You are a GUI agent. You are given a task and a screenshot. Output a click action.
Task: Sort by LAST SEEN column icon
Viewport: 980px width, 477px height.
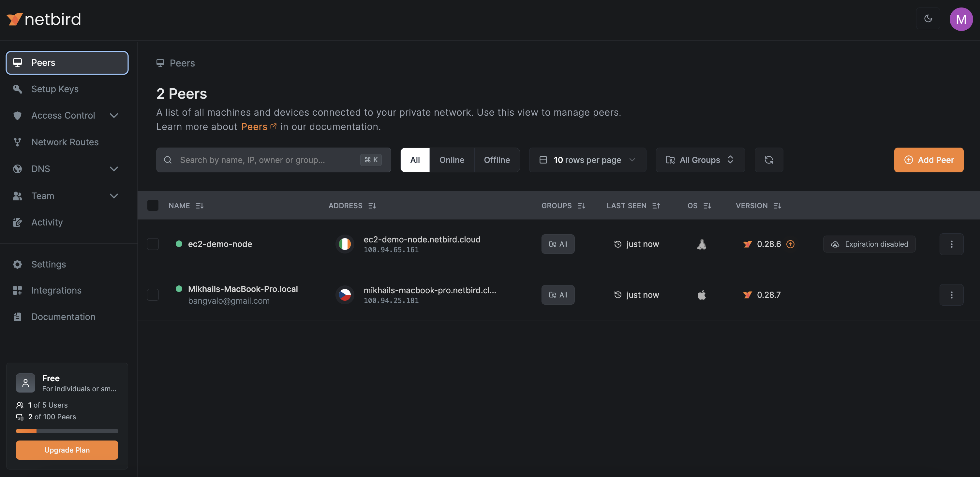point(656,206)
